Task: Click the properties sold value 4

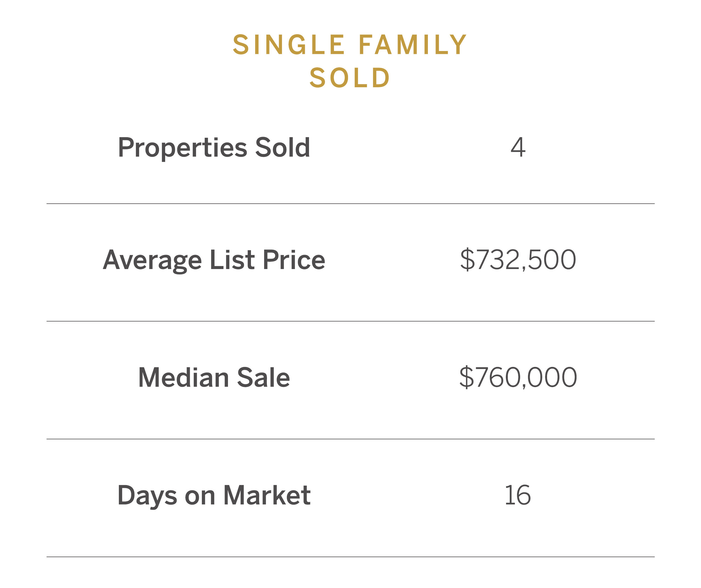Action: (518, 147)
